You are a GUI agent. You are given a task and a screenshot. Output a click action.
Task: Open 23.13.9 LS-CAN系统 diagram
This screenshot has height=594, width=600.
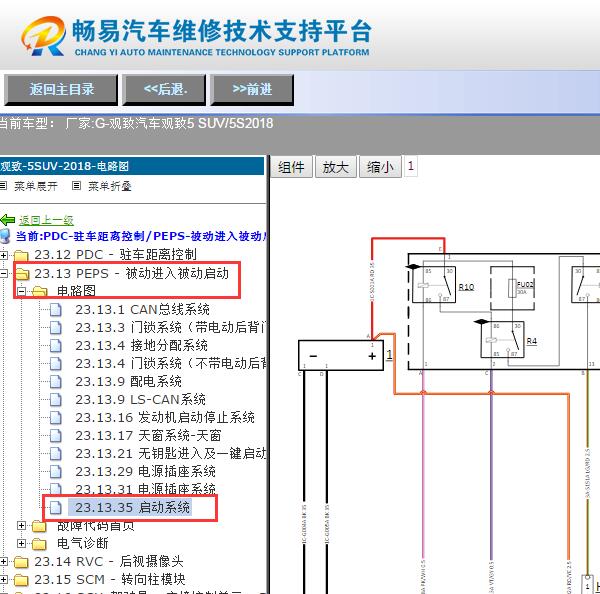pos(140,399)
